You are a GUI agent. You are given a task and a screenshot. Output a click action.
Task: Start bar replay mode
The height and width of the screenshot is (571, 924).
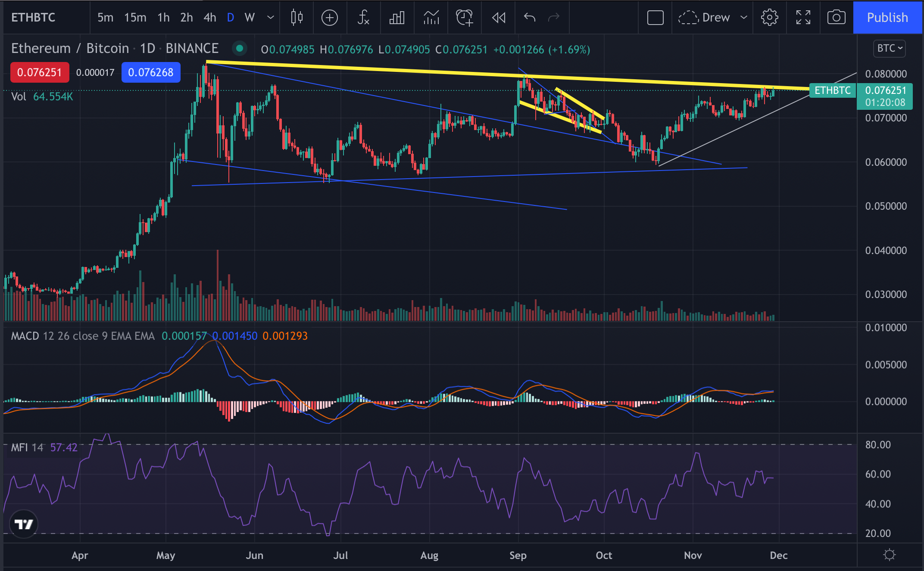point(499,18)
